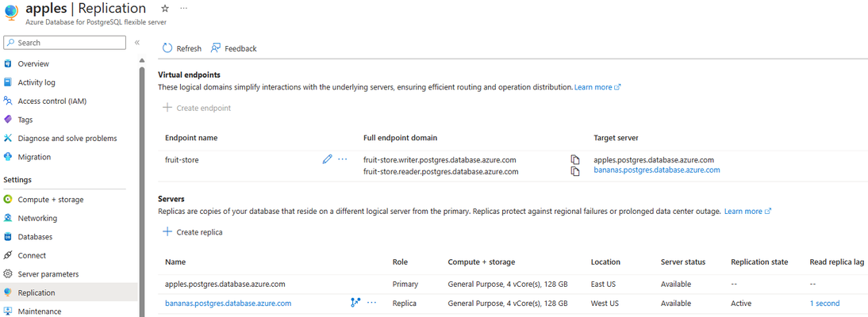Click the Read replica lag column header
868x317 pixels.
pyautogui.click(x=837, y=262)
